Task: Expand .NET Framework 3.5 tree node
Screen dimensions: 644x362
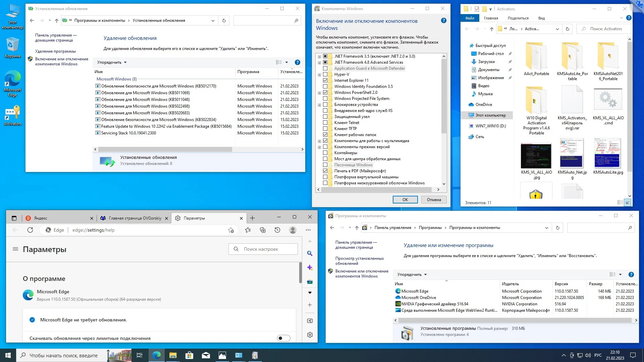Action: point(319,57)
